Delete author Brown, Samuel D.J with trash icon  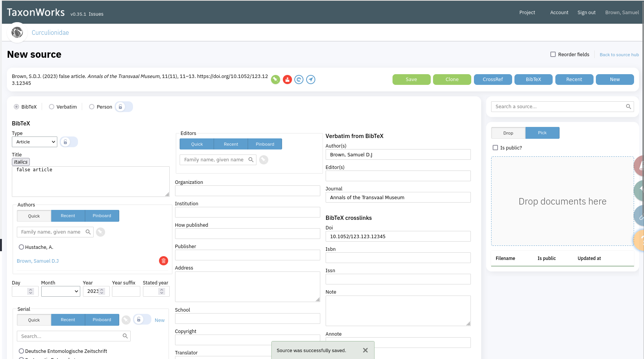tap(164, 261)
